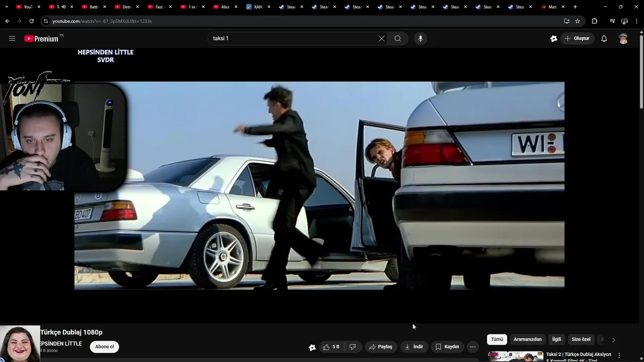Image resolution: width=644 pixels, height=362 pixels.
Task: Open HEPSİNDEN LİTTLE channel name link
Action: point(61,344)
